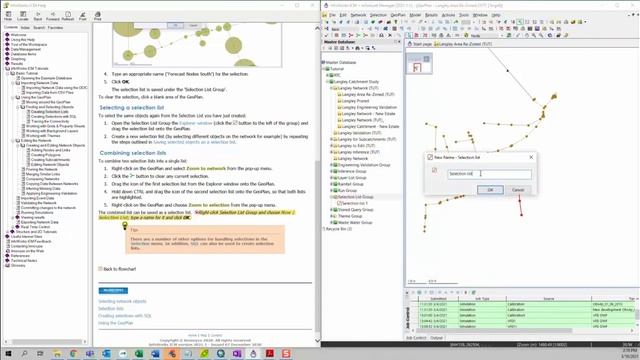Open Adobe Acrobat from the taskbar
The width and height of the screenshot is (640, 360).
click(269, 353)
